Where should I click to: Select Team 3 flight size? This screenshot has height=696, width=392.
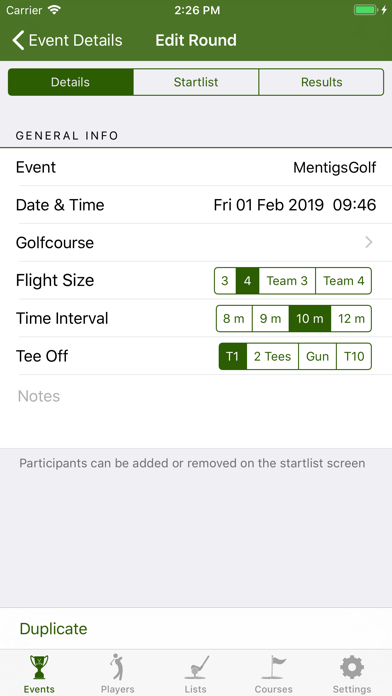click(287, 281)
